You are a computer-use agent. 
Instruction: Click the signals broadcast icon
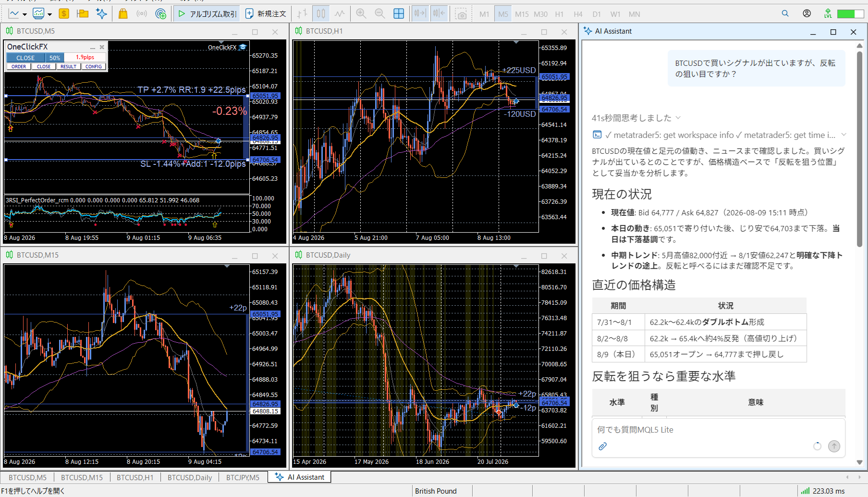142,14
